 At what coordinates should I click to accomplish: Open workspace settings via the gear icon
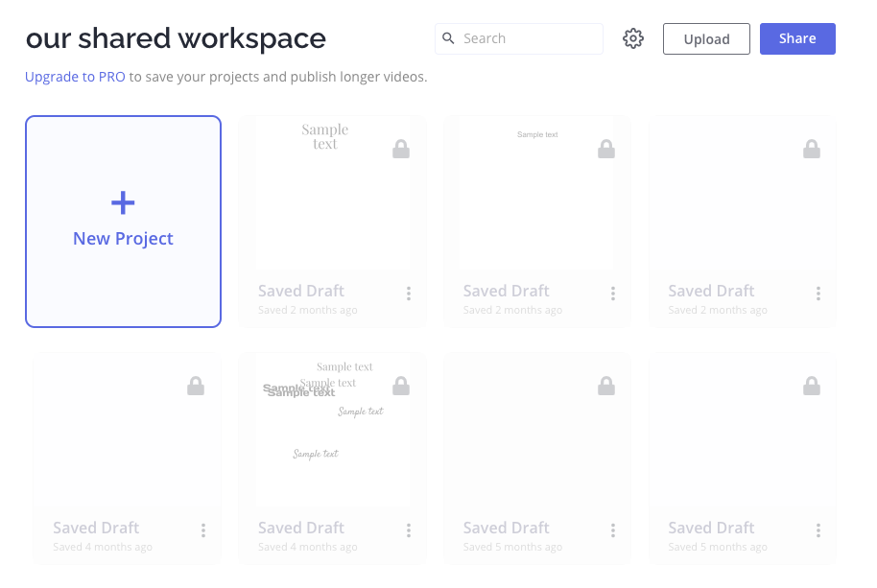point(632,38)
